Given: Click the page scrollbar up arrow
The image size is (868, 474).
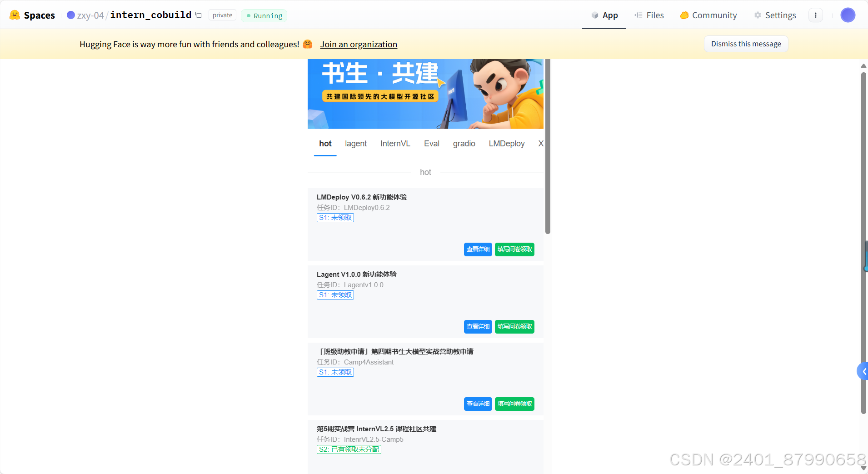Looking at the screenshot, I should [x=863, y=66].
